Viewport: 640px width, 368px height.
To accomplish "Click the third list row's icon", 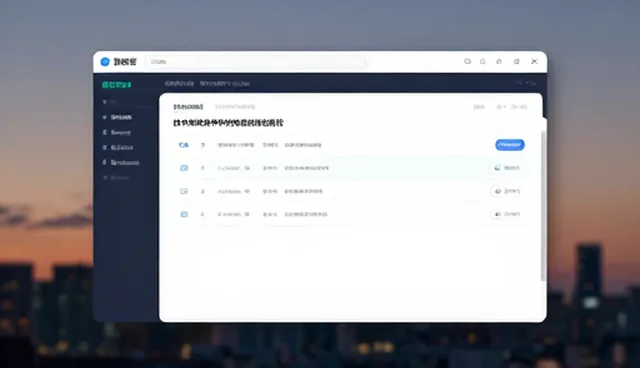I will click(x=184, y=191).
